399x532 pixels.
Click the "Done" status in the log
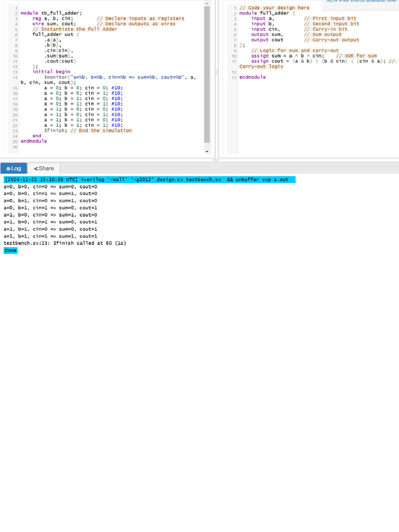pos(10,250)
